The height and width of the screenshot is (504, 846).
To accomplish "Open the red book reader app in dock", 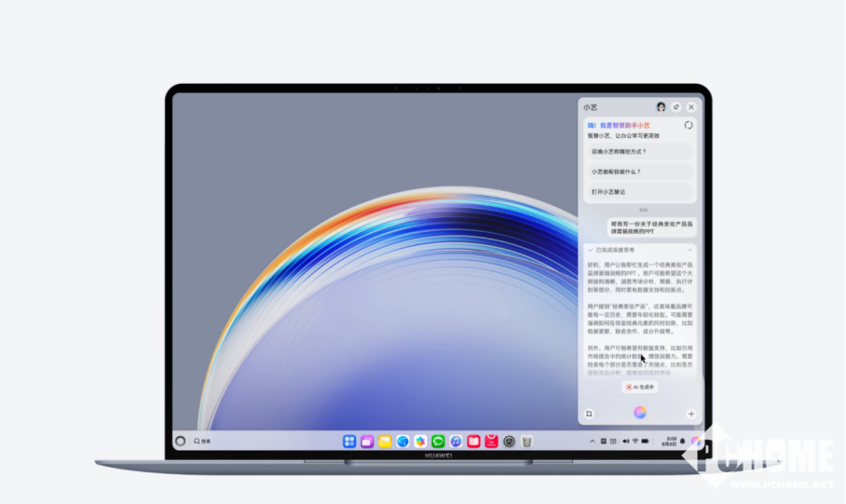I will pos(473,442).
